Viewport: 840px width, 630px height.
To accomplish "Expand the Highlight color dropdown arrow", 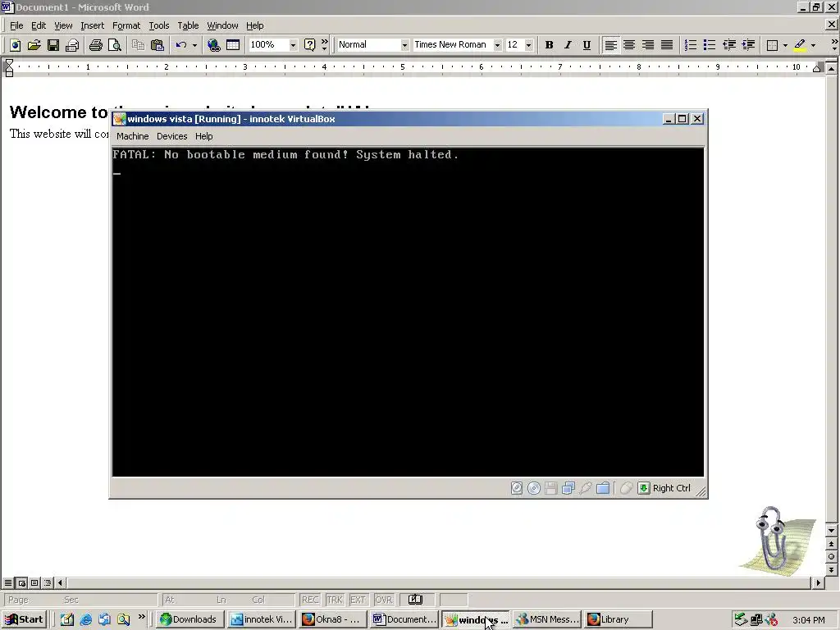I will (x=813, y=45).
